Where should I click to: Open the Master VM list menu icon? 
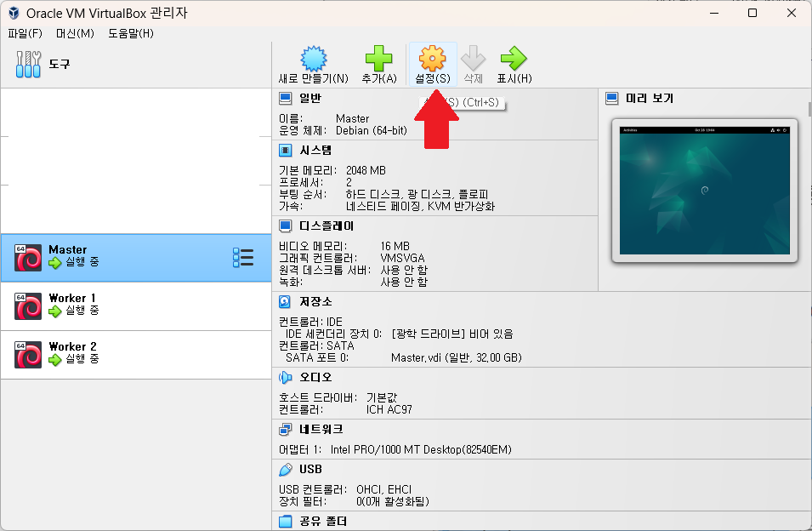(x=243, y=258)
